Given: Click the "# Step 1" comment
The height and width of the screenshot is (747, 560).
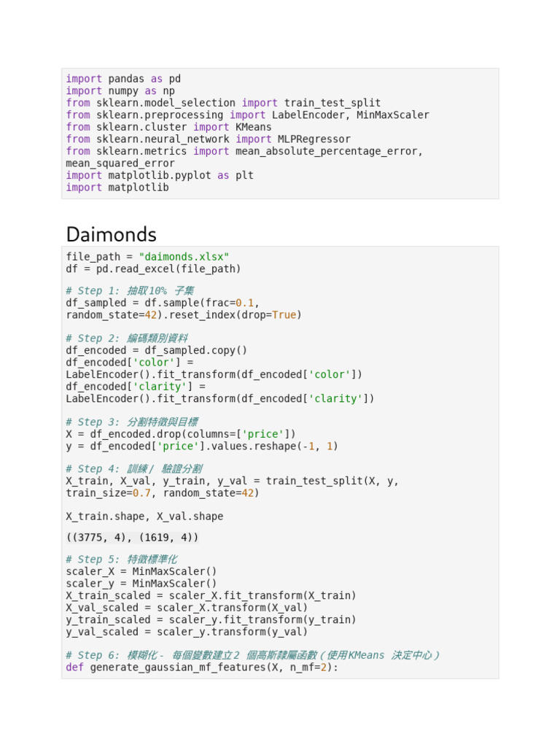Looking at the screenshot, I should [x=130, y=290].
